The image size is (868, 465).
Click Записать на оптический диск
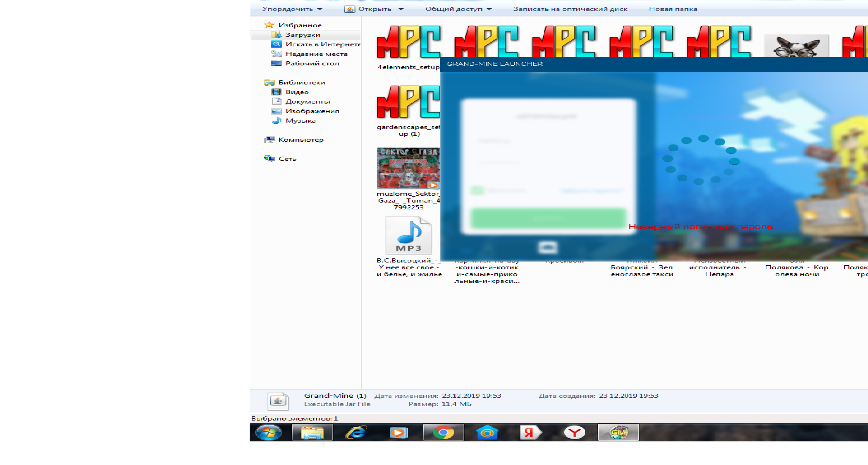[571, 9]
